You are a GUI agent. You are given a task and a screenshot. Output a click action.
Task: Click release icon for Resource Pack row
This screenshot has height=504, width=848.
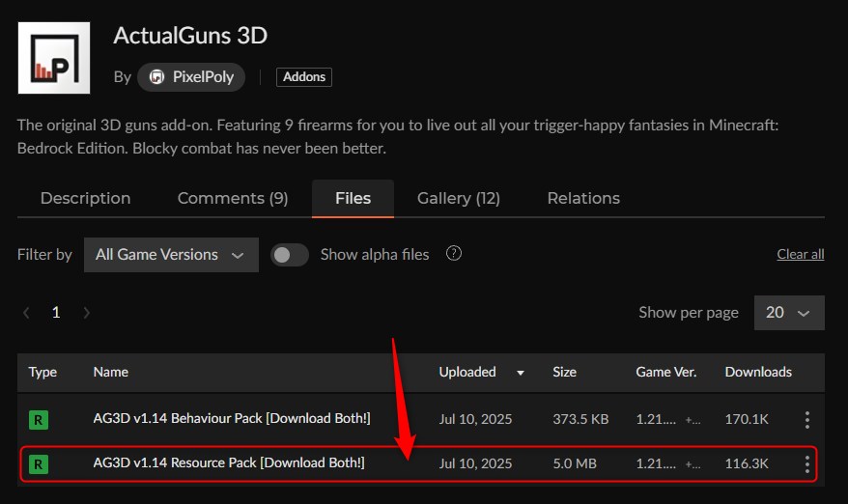click(x=39, y=464)
